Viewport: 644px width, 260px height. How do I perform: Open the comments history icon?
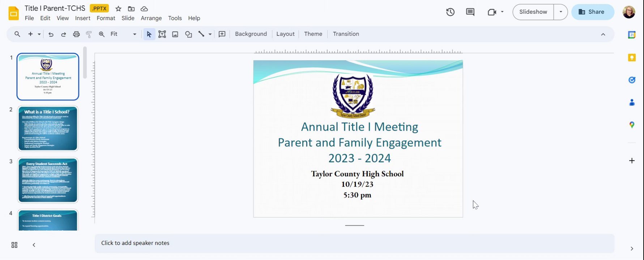click(x=470, y=12)
